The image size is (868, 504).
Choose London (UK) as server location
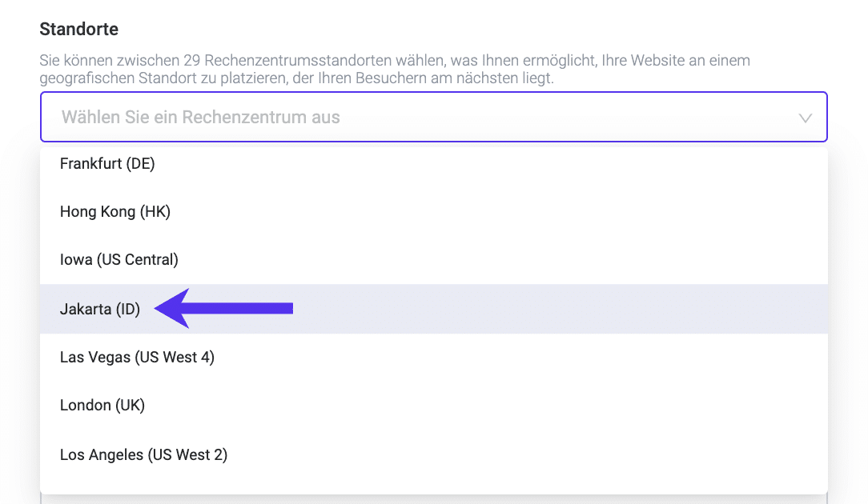[x=102, y=405]
